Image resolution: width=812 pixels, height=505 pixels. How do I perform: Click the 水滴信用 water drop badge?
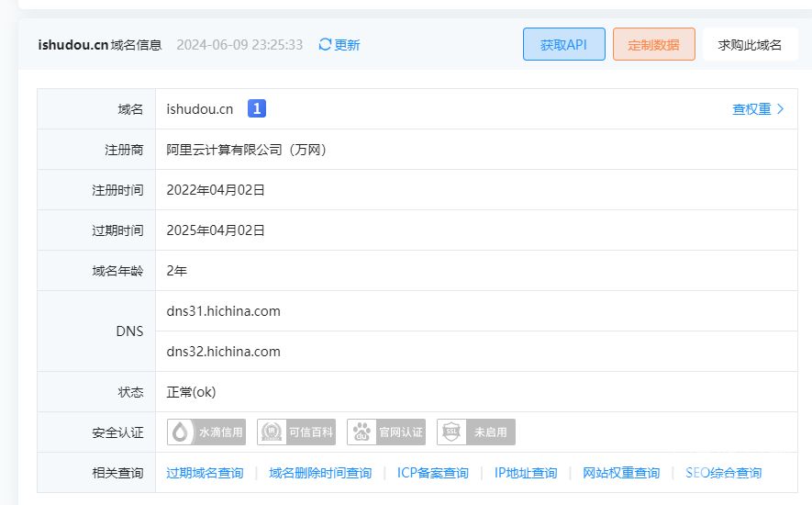pyautogui.click(x=206, y=432)
